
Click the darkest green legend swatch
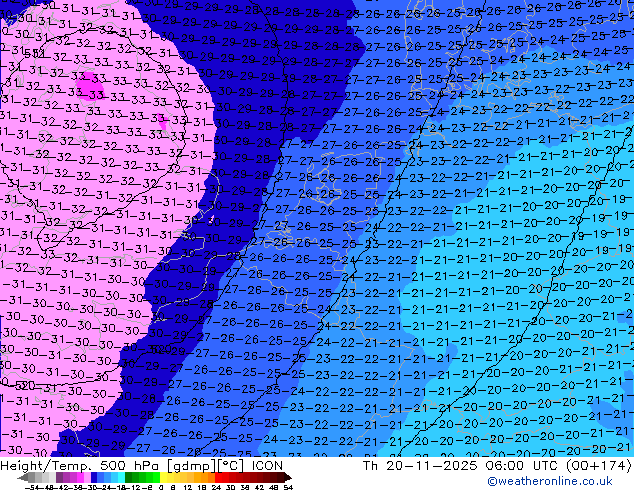click(x=128, y=477)
